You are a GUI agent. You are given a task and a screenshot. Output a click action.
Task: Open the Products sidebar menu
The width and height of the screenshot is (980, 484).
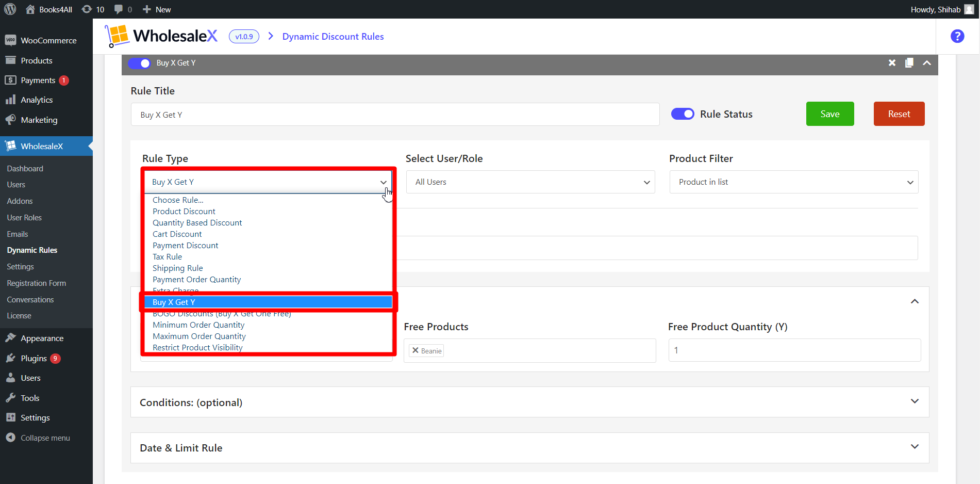tap(46, 60)
